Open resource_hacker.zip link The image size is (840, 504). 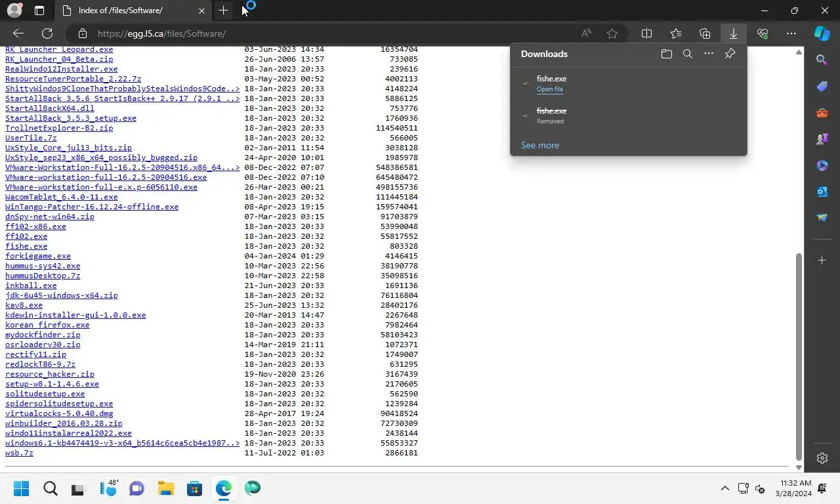pyautogui.click(x=50, y=374)
